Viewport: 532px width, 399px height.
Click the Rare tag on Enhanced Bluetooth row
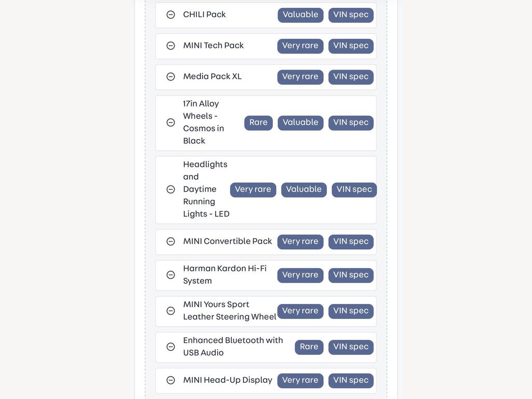(x=309, y=347)
